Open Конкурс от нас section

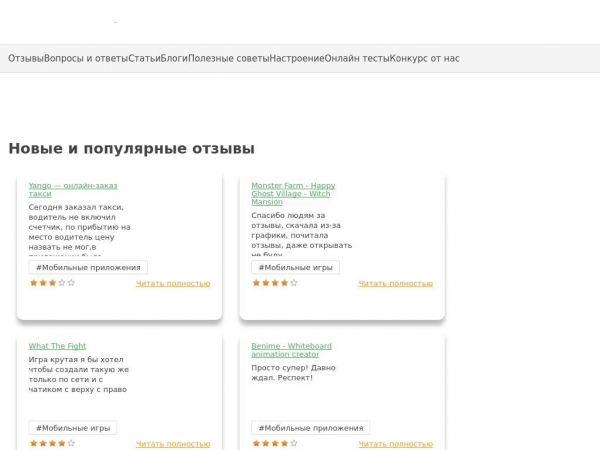[425, 59]
